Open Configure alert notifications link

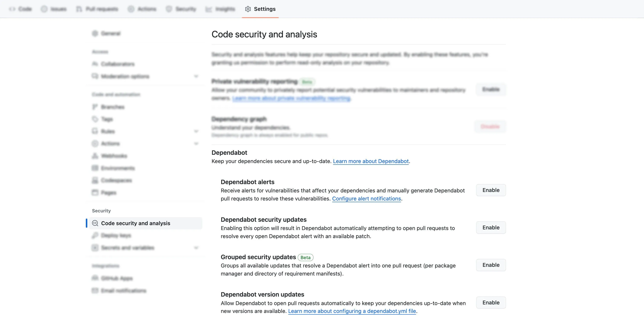[x=366, y=199]
